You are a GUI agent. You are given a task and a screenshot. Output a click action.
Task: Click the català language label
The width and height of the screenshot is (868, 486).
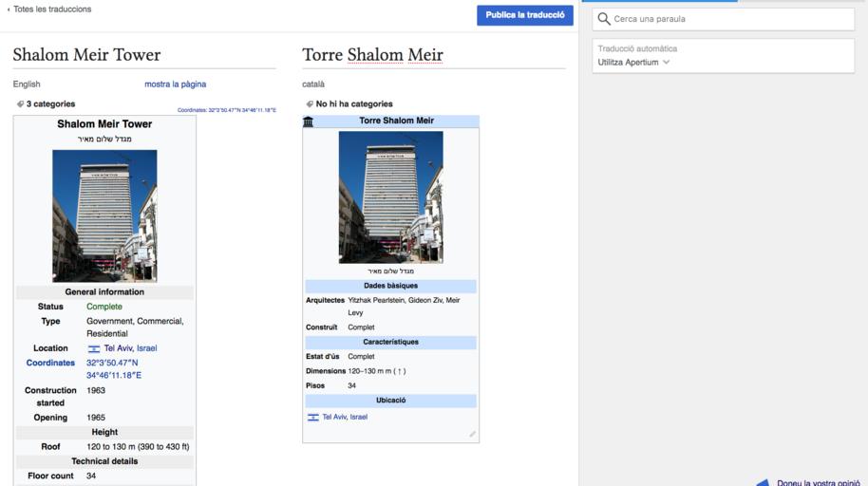tap(313, 84)
